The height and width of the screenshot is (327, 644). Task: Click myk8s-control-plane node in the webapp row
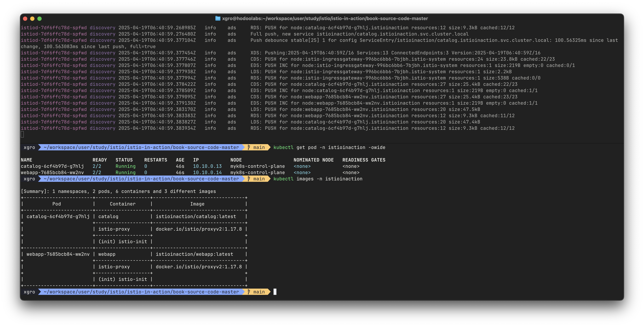pos(258,172)
